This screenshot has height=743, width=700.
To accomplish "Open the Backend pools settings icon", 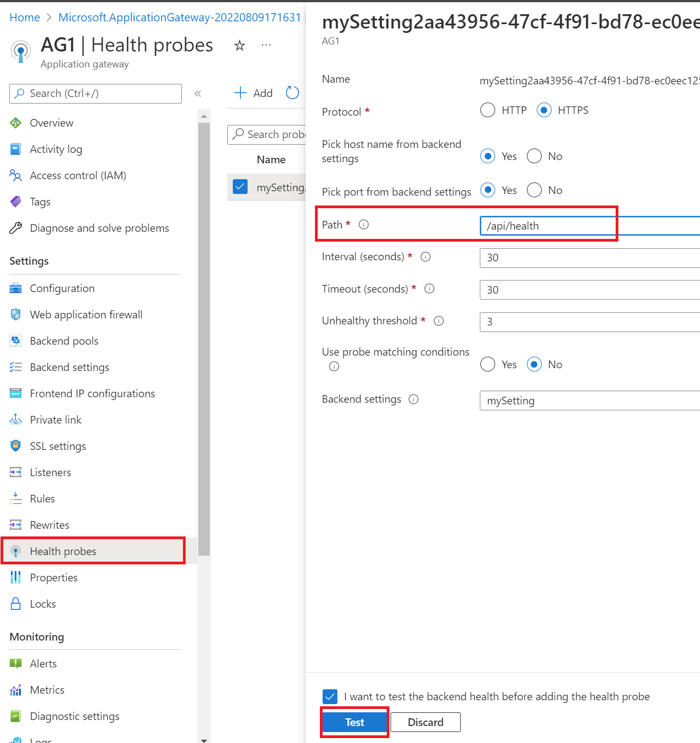I will click(15, 341).
